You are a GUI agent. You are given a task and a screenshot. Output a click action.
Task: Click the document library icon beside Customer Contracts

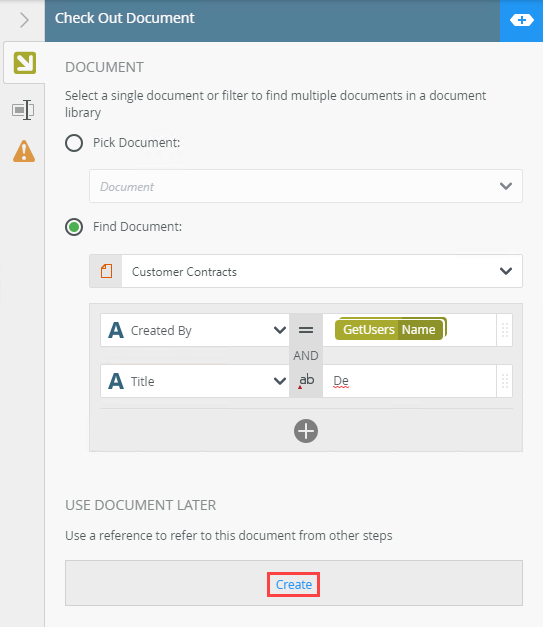(106, 271)
